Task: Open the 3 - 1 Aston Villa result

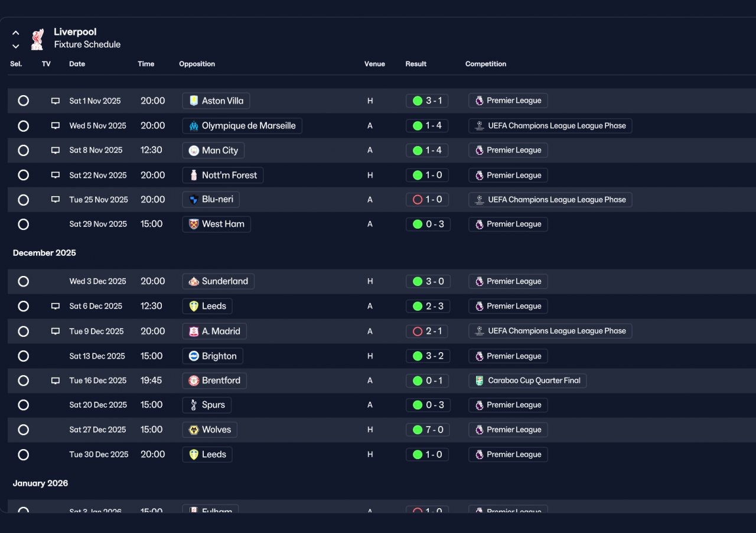Action: click(427, 100)
